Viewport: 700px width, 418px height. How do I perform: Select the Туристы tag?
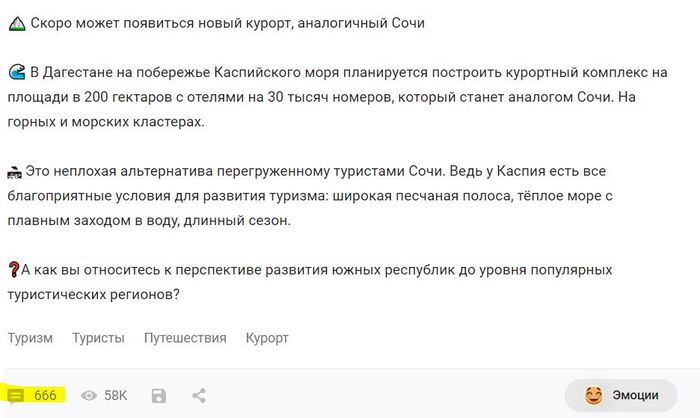(x=98, y=338)
